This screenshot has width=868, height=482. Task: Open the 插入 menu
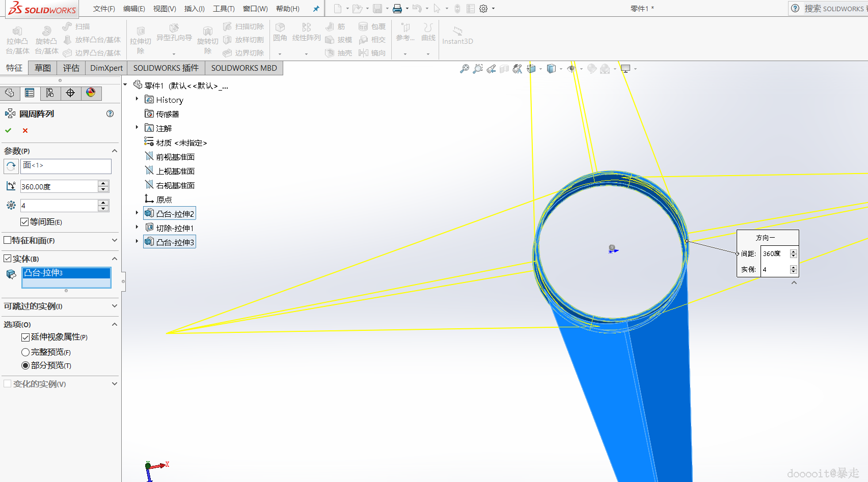pos(194,9)
